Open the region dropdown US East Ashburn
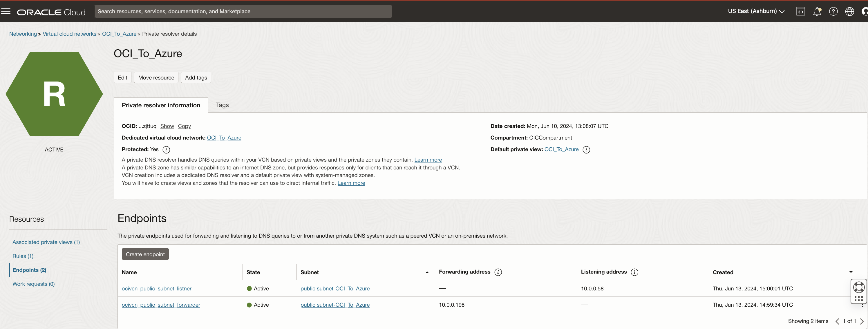This screenshot has height=329, width=868. click(x=754, y=11)
